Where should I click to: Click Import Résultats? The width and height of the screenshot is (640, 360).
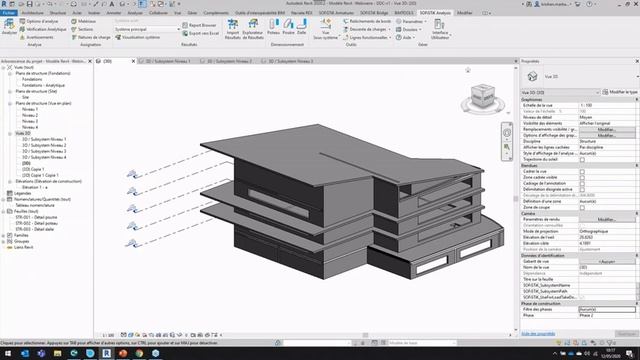(233, 29)
